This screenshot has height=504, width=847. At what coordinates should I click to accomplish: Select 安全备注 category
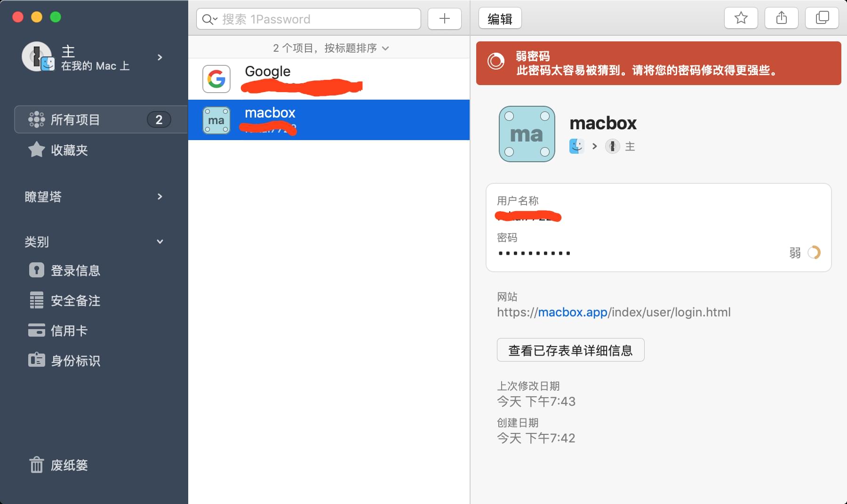(x=75, y=300)
